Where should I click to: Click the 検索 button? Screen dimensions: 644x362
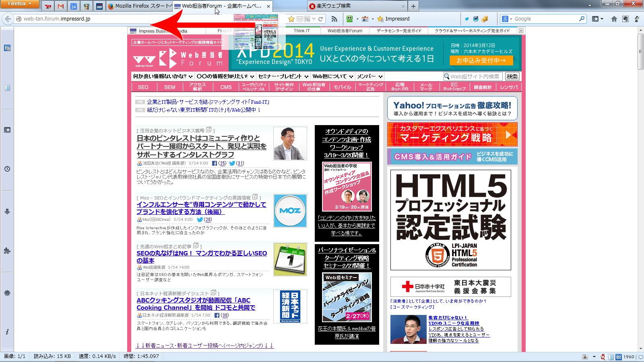pos(512,76)
